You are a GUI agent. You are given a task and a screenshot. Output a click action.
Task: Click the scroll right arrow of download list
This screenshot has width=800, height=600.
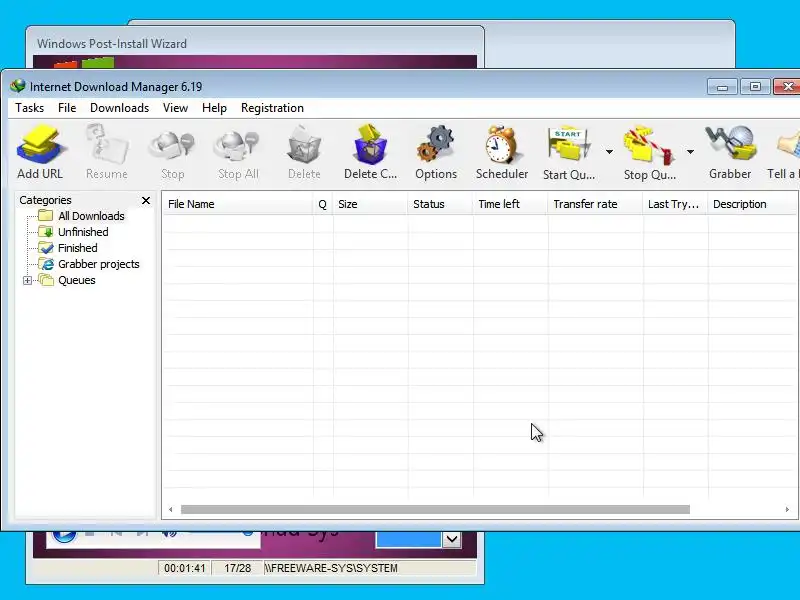tap(787, 509)
